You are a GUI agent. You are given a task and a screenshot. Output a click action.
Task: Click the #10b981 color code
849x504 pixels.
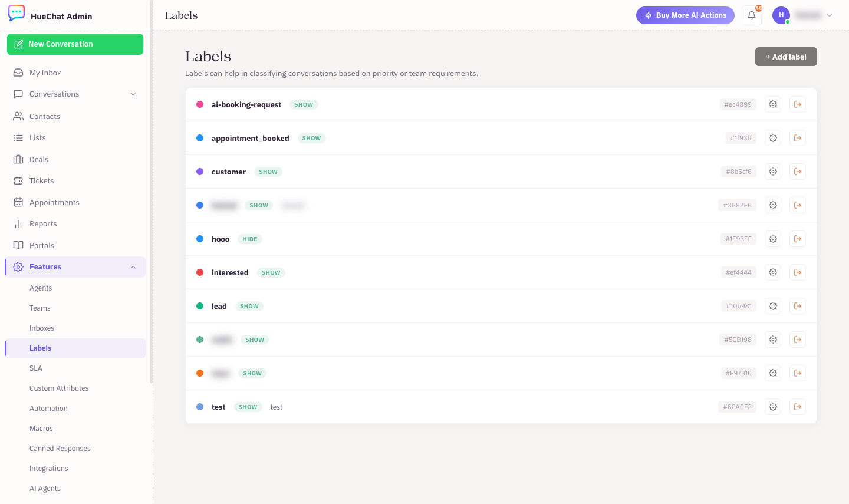tap(739, 306)
